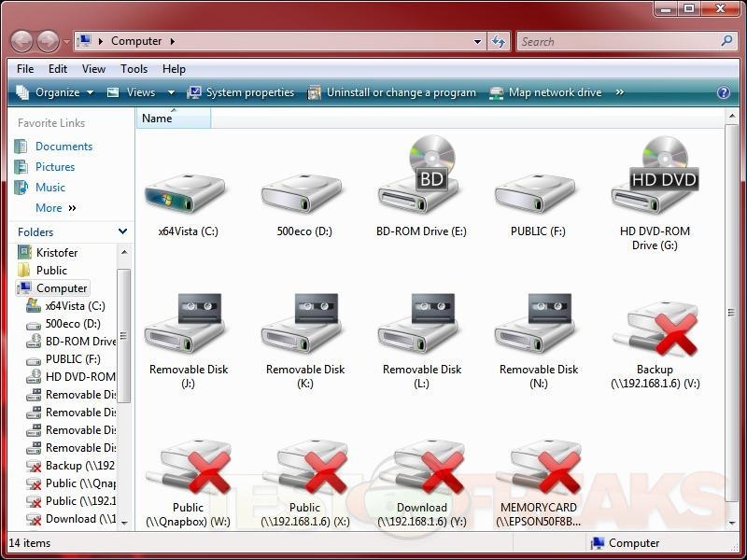The height and width of the screenshot is (560, 747).
Task: Open the File menu
Action: point(25,69)
